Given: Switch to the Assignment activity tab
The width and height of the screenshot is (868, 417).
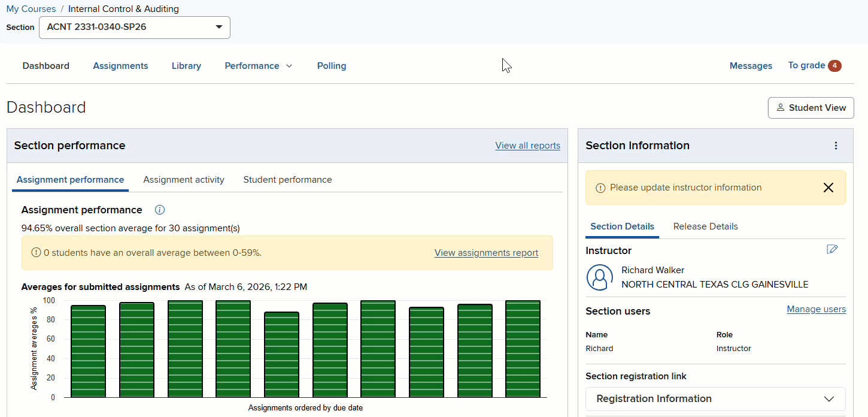Looking at the screenshot, I should tap(184, 180).
